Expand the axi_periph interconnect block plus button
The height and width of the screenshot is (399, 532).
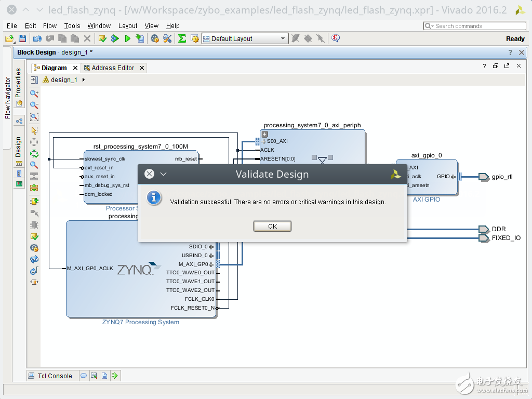264,134
